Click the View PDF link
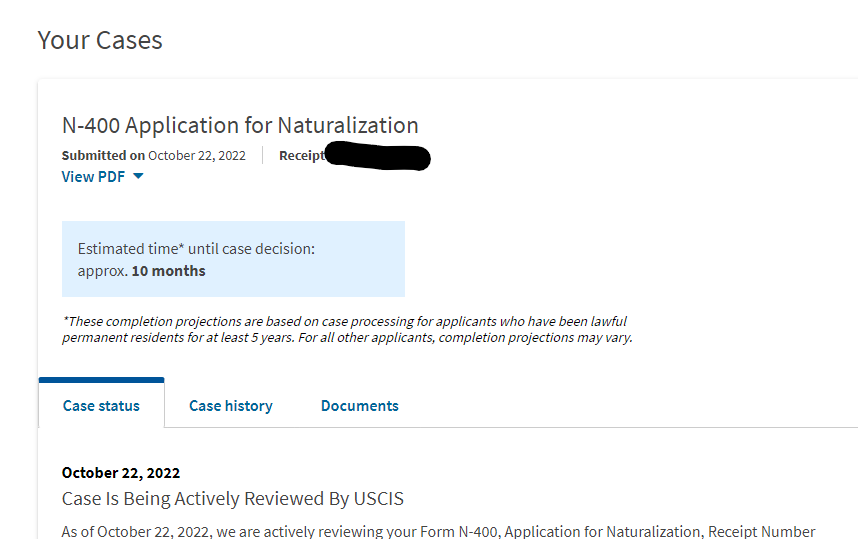This screenshot has height=539, width=858. tap(93, 177)
